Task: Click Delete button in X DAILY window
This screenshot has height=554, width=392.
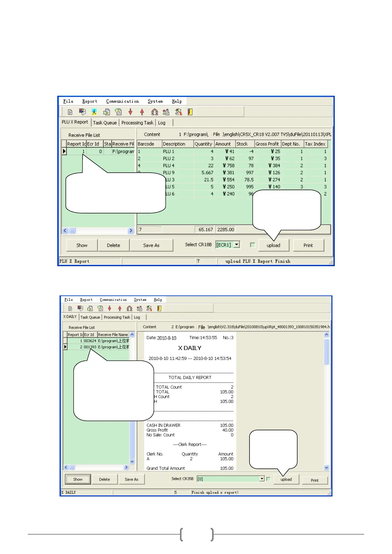Action: coord(105,479)
